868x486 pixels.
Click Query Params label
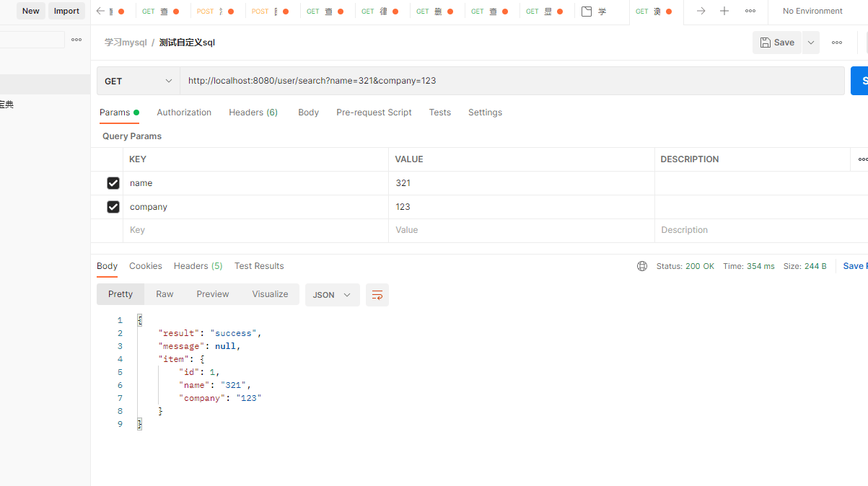(132, 136)
